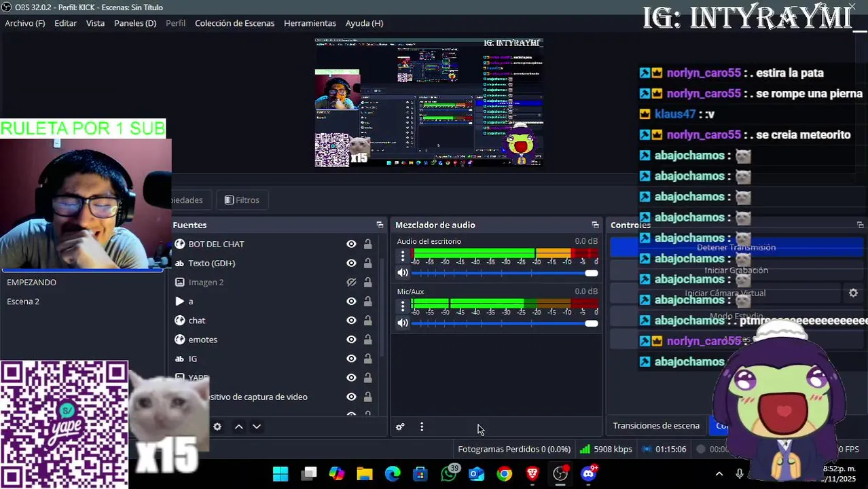Select the emotes source row

[x=274, y=339]
